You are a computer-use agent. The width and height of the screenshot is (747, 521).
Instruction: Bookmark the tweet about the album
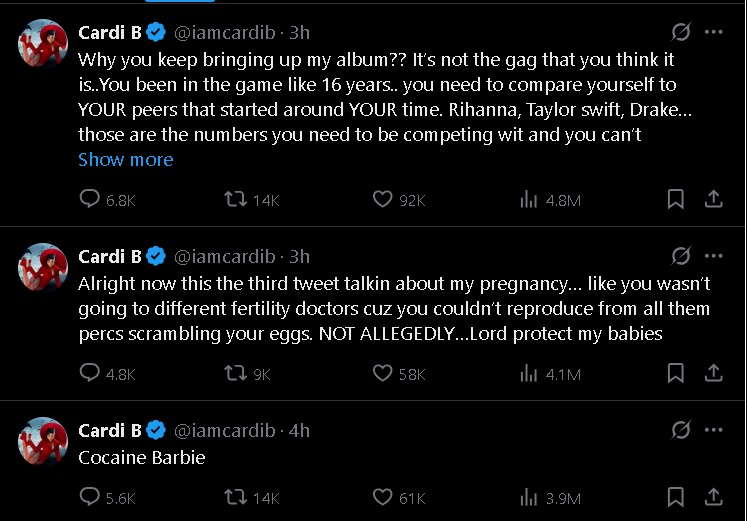pyautogui.click(x=676, y=200)
